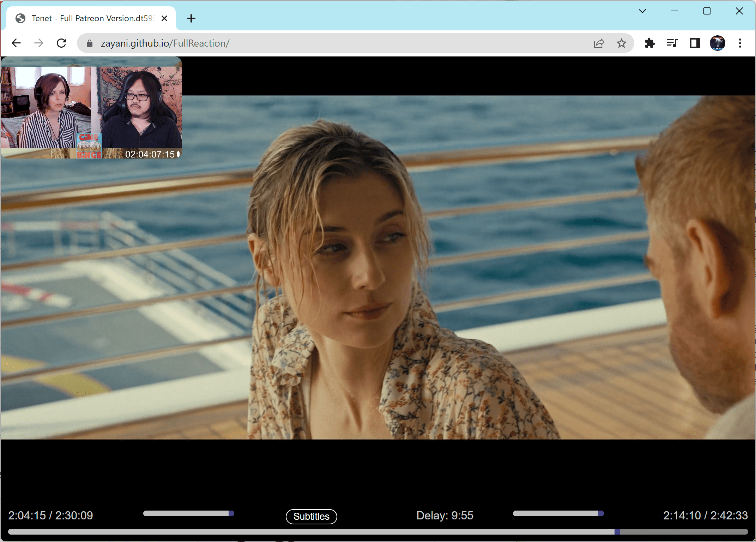The height and width of the screenshot is (542, 756).
Task: Open the Chrome three-dot menu
Action: pyautogui.click(x=740, y=43)
